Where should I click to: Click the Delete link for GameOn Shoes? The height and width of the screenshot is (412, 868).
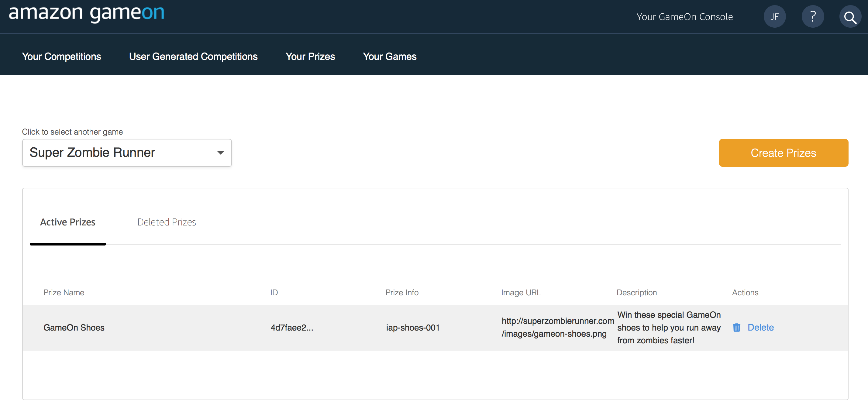point(760,328)
